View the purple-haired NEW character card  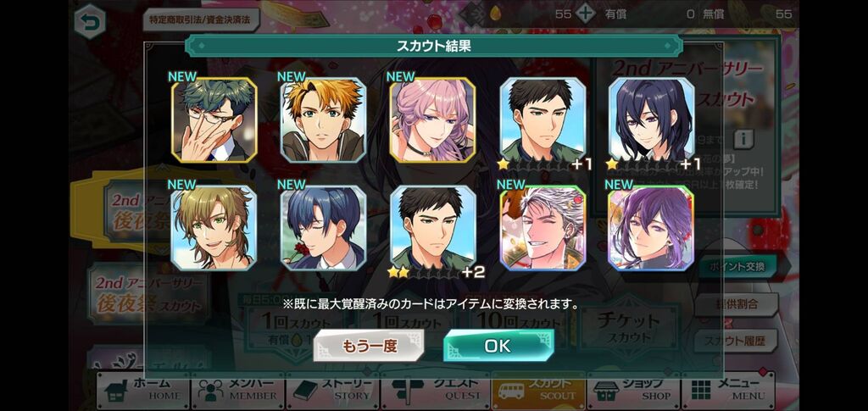pyautogui.click(x=651, y=228)
